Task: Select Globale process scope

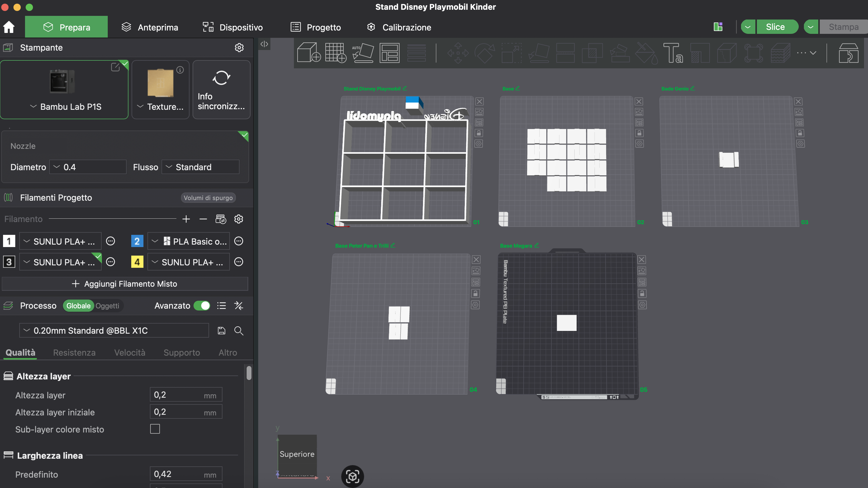Action: (x=78, y=306)
